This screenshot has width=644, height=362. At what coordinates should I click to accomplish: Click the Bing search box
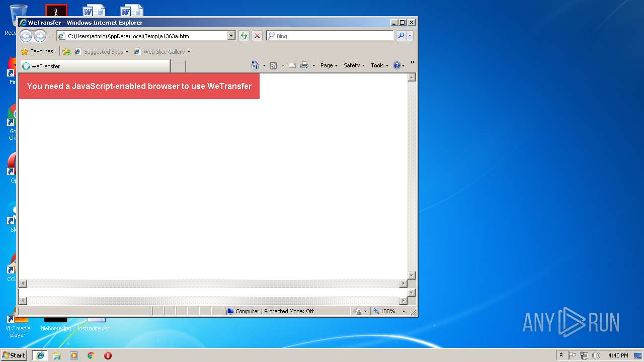tap(330, 36)
